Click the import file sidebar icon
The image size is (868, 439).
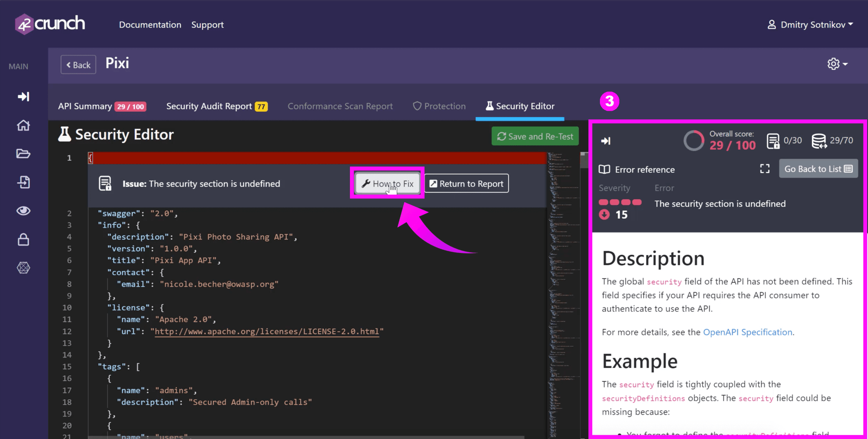[24, 182]
